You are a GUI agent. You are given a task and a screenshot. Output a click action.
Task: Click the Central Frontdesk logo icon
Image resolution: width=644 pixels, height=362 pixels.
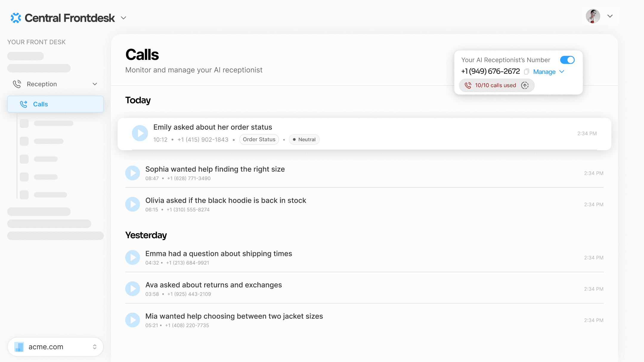(x=16, y=18)
